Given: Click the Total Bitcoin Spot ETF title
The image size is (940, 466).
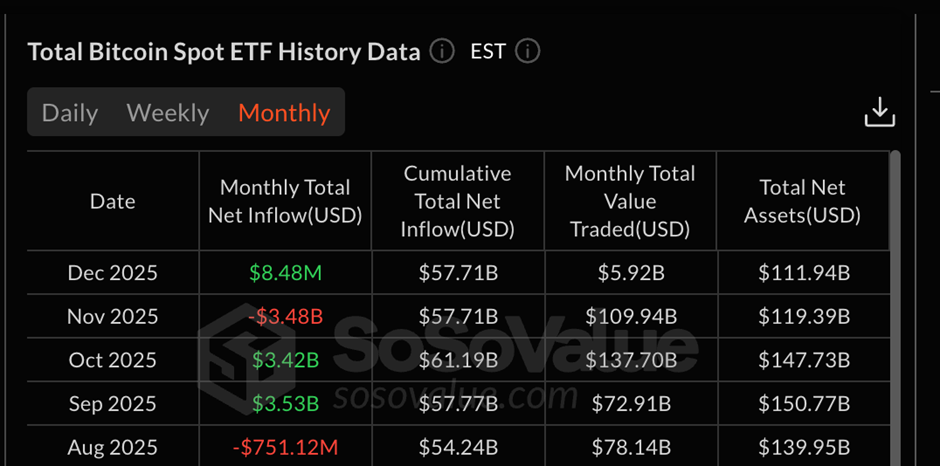Looking at the screenshot, I should 223,52.
